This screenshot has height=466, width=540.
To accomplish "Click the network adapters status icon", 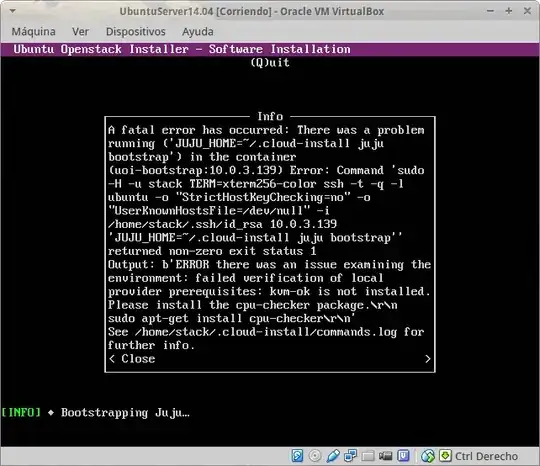I will [x=351, y=456].
